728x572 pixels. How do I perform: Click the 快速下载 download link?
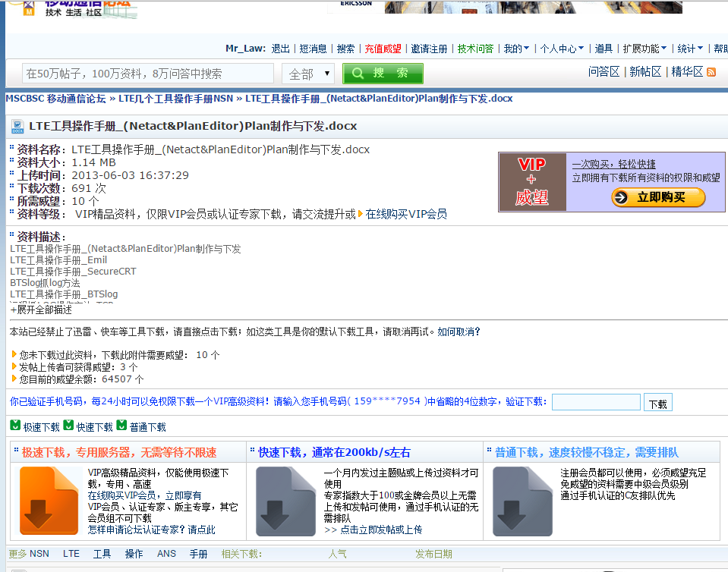tap(94, 427)
